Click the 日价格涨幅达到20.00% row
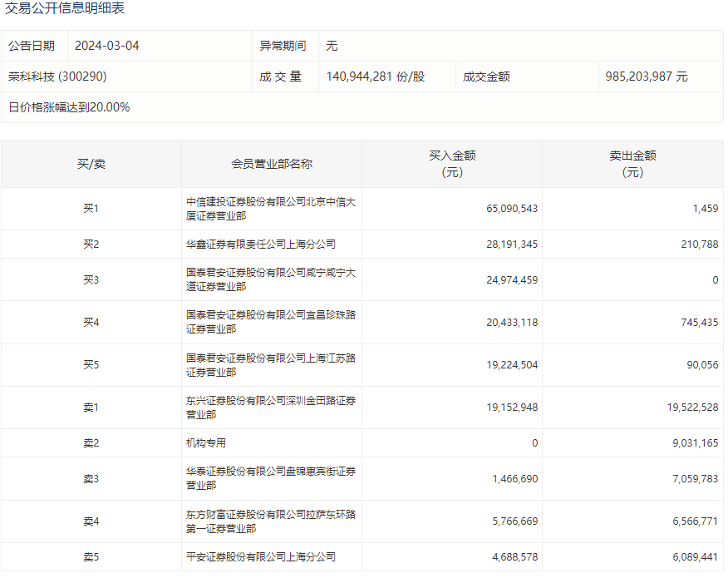This screenshot has width=728, height=578. click(x=69, y=107)
